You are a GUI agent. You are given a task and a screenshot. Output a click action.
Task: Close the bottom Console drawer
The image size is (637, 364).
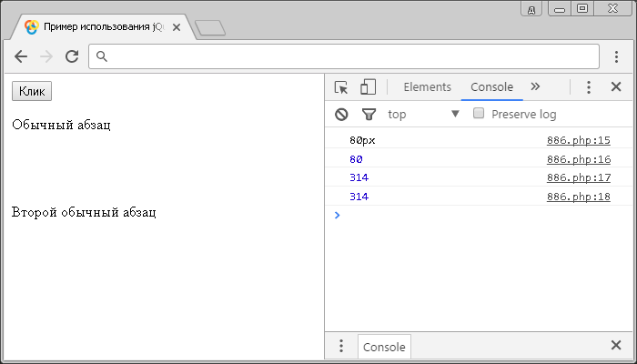click(616, 346)
